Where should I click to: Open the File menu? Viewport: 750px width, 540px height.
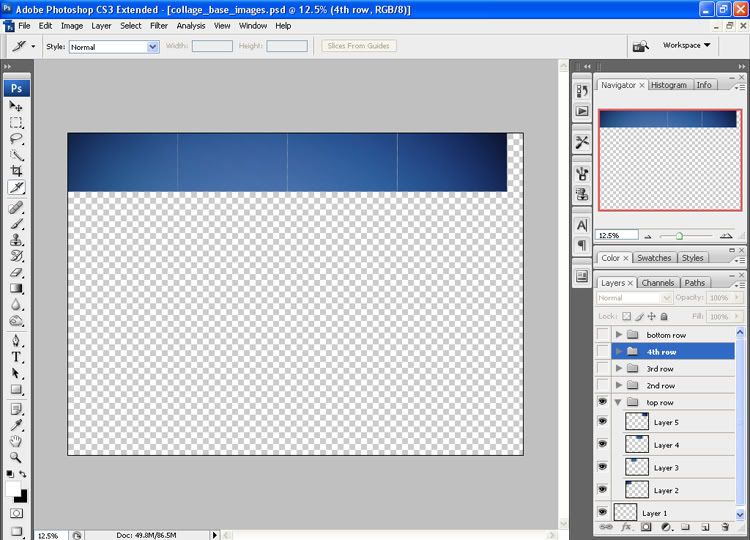[x=24, y=26]
